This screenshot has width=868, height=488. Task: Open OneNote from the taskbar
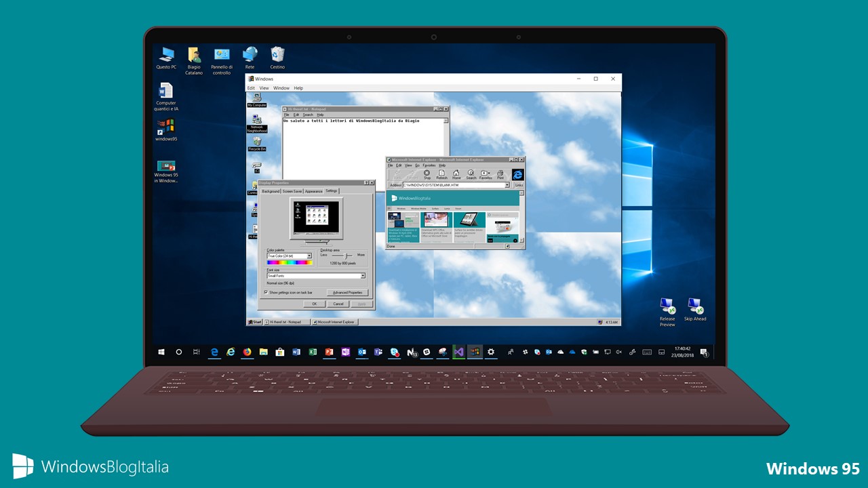click(x=345, y=352)
